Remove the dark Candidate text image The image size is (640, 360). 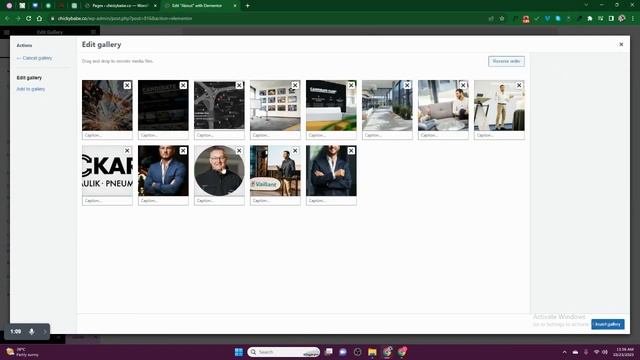point(183,85)
